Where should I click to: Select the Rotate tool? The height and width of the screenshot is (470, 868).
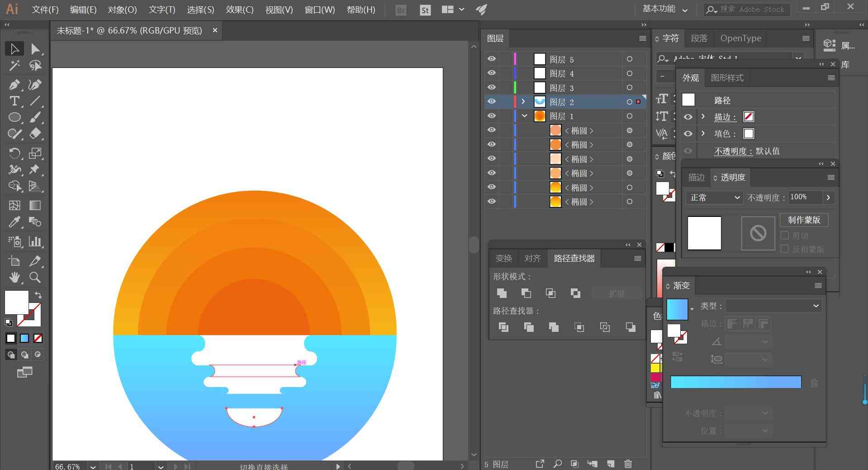click(14, 153)
